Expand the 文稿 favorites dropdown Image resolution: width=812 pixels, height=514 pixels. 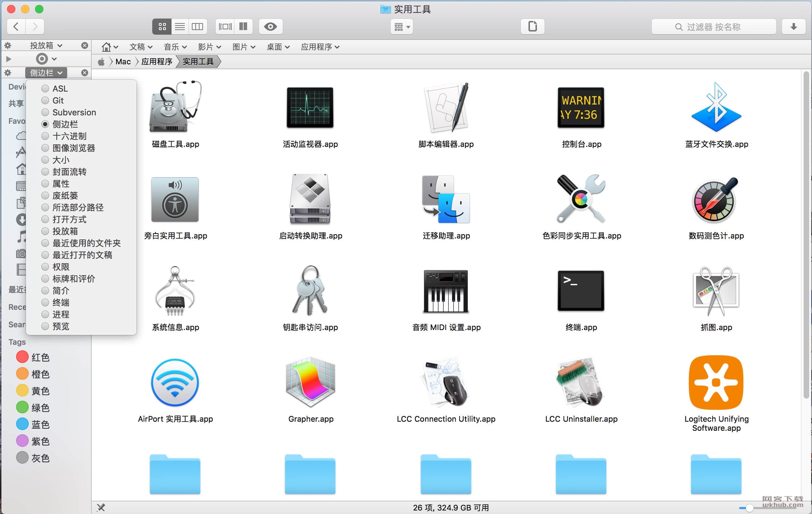click(141, 47)
